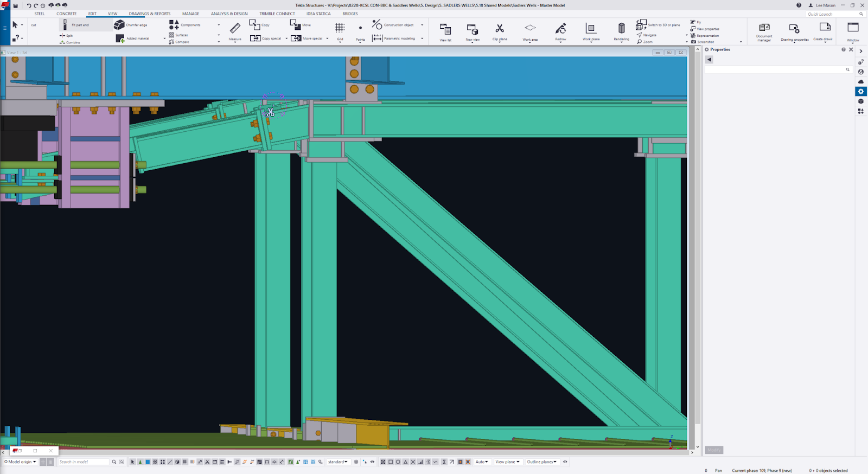868x474 pixels.
Task: Click the Screenshot command in ribbon
Action: (x=703, y=42)
